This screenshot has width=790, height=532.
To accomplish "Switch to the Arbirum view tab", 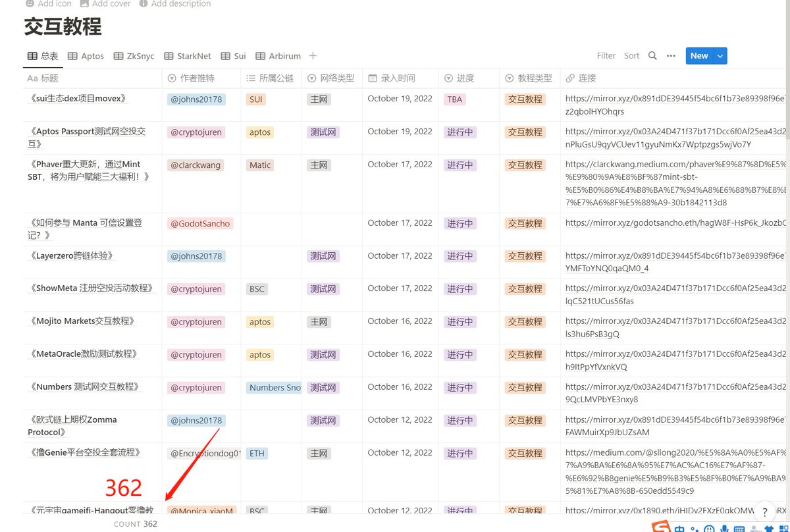I will point(278,56).
